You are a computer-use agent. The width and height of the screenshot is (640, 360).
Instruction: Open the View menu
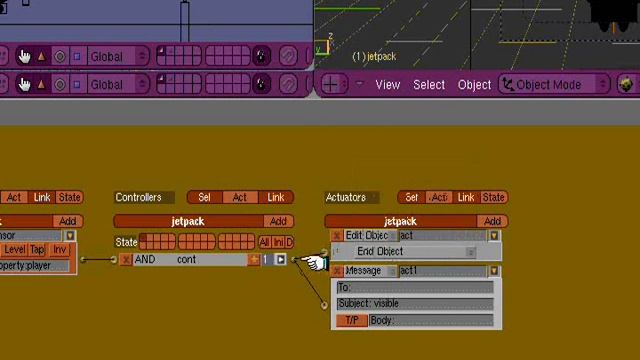point(387,85)
